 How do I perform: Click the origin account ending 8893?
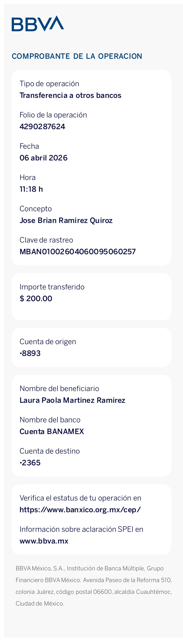(30, 353)
